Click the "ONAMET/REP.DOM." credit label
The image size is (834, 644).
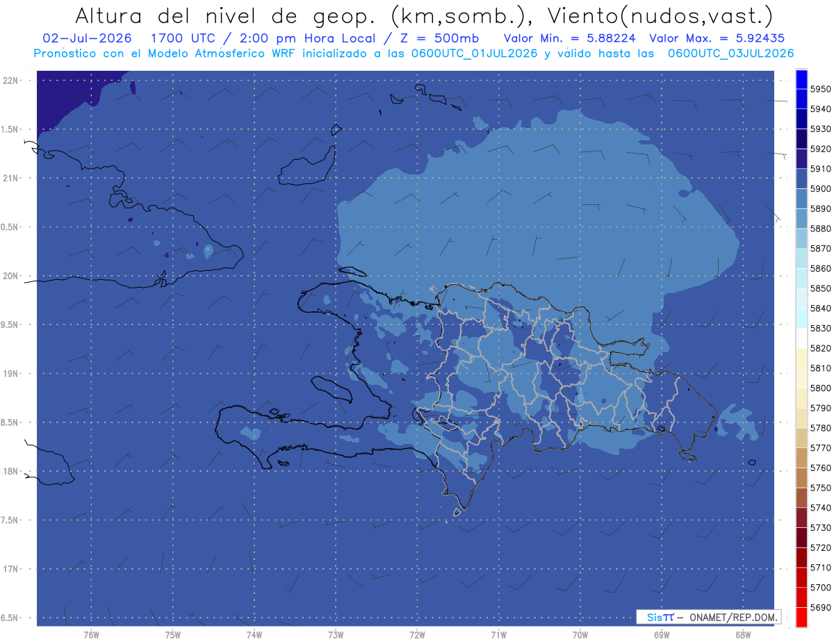tap(734, 617)
